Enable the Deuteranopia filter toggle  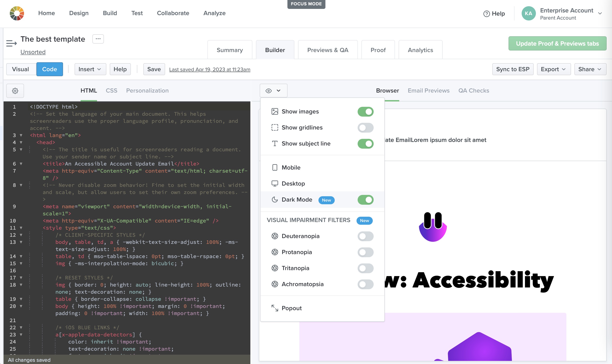tap(365, 236)
